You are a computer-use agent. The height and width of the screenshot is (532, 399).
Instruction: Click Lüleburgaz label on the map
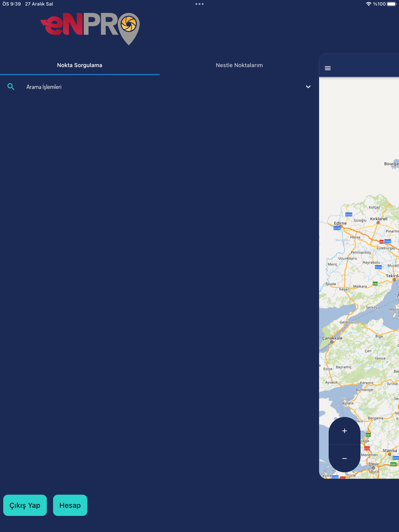coord(386,248)
